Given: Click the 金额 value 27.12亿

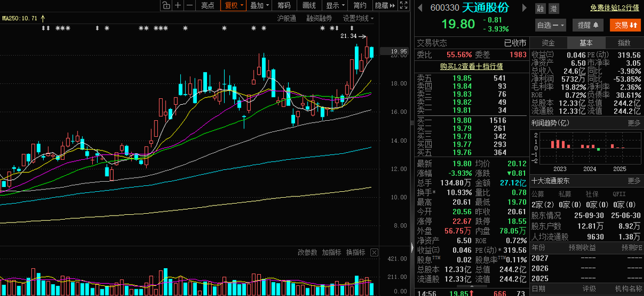Looking at the screenshot, I should pos(514,182).
